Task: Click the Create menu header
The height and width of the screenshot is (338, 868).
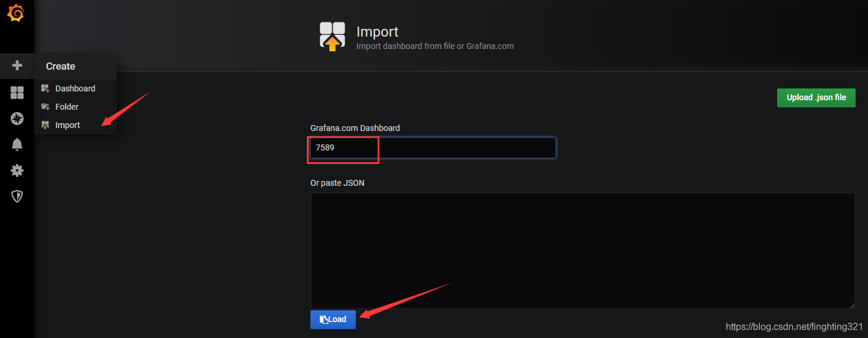Action: point(76,66)
